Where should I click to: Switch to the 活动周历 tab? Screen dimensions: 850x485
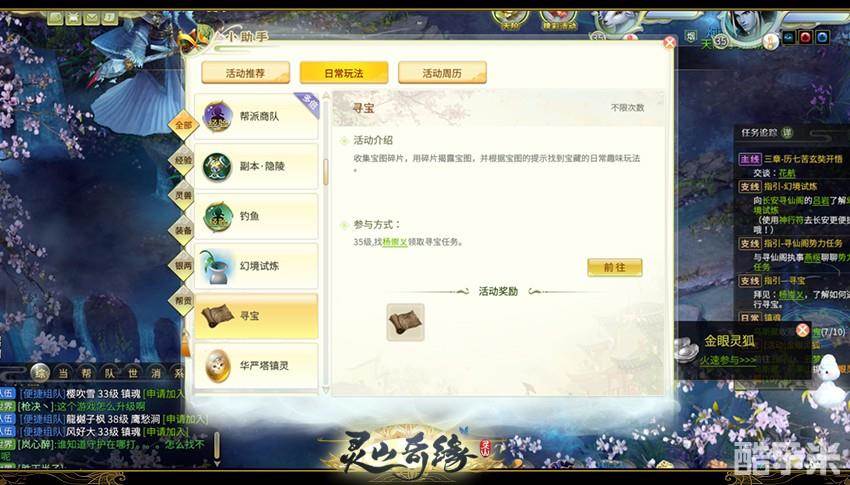click(x=442, y=73)
